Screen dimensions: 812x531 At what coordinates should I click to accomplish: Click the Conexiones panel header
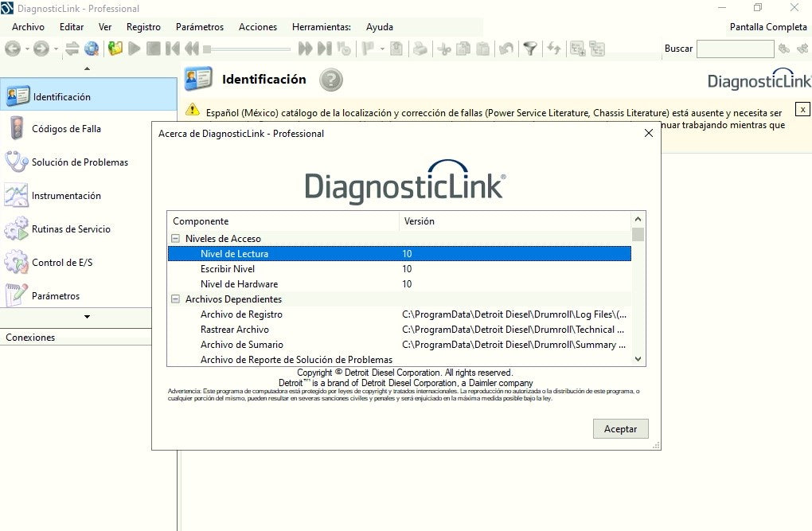click(x=76, y=338)
